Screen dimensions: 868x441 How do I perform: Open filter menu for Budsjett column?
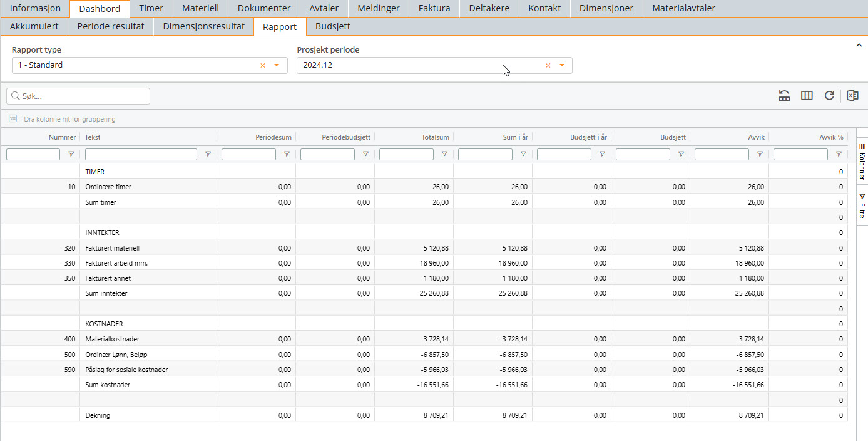pos(681,154)
